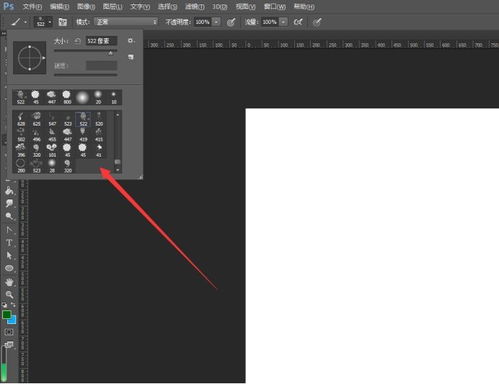The height and width of the screenshot is (384, 499).
Task: Open the 3D(D) menu
Action: (220, 7)
